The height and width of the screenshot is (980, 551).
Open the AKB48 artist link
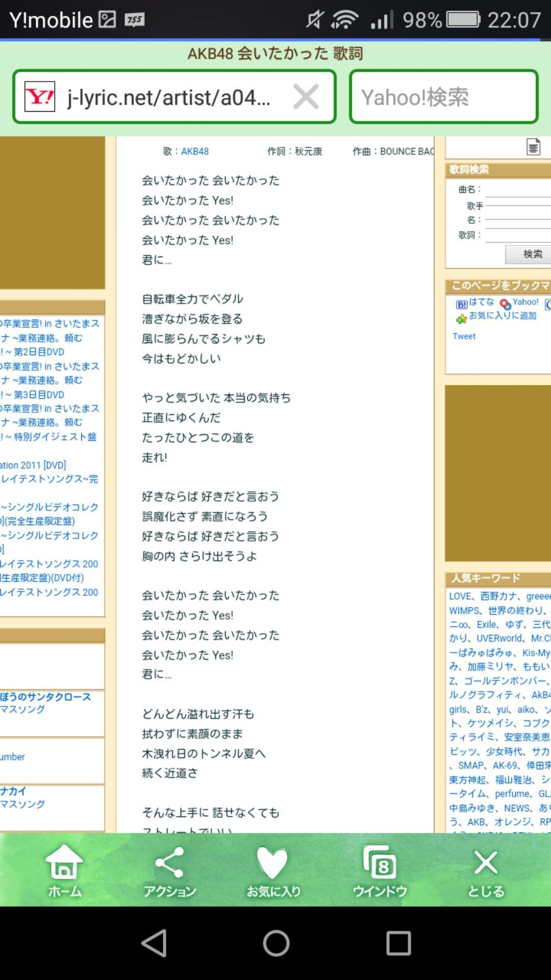tap(195, 151)
